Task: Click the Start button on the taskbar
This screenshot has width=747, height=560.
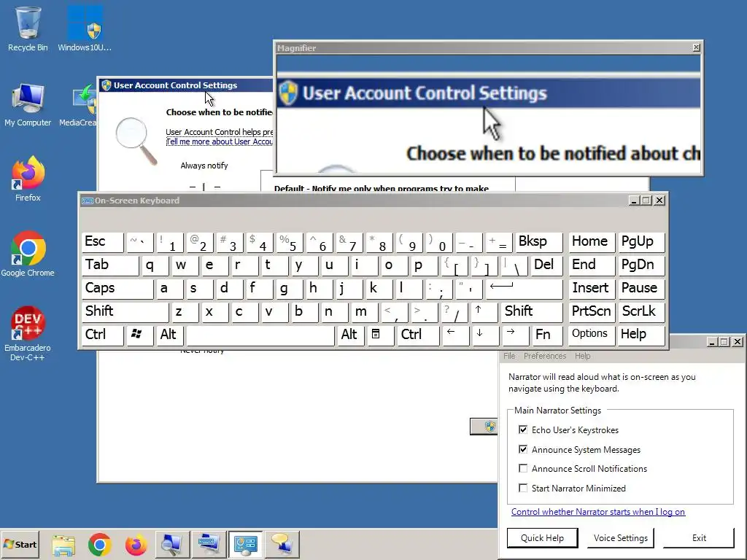Action: (x=20, y=544)
